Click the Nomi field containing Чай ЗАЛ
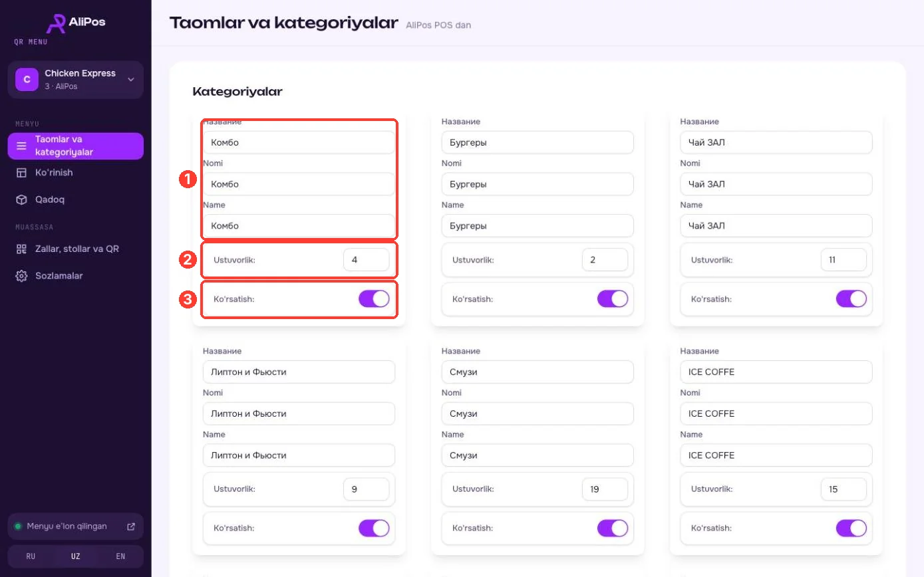The image size is (924, 577). tap(776, 184)
